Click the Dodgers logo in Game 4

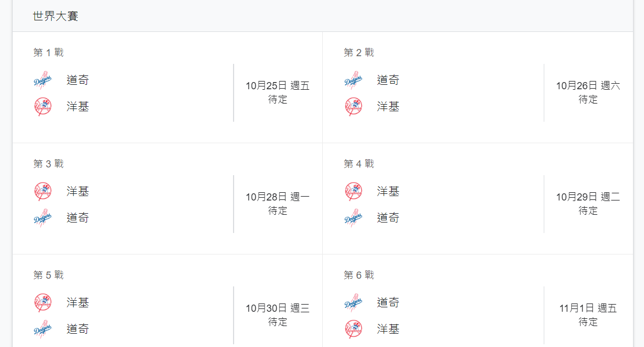pos(353,218)
